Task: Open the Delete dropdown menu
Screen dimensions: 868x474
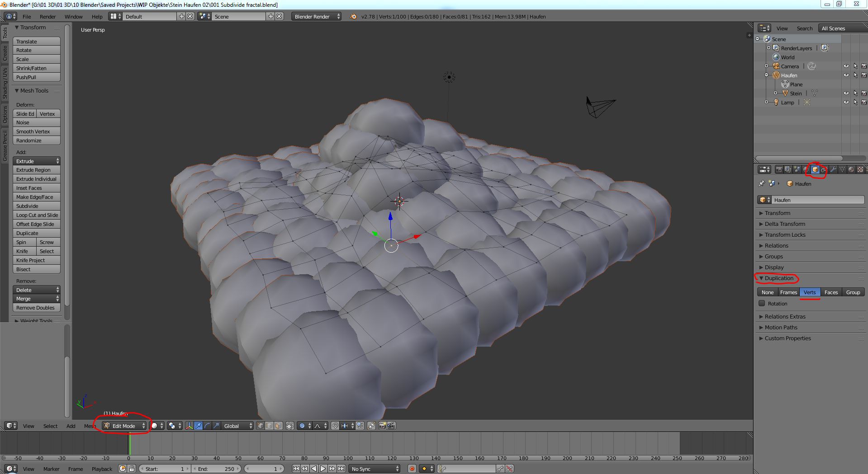Action: click(37, 290)
